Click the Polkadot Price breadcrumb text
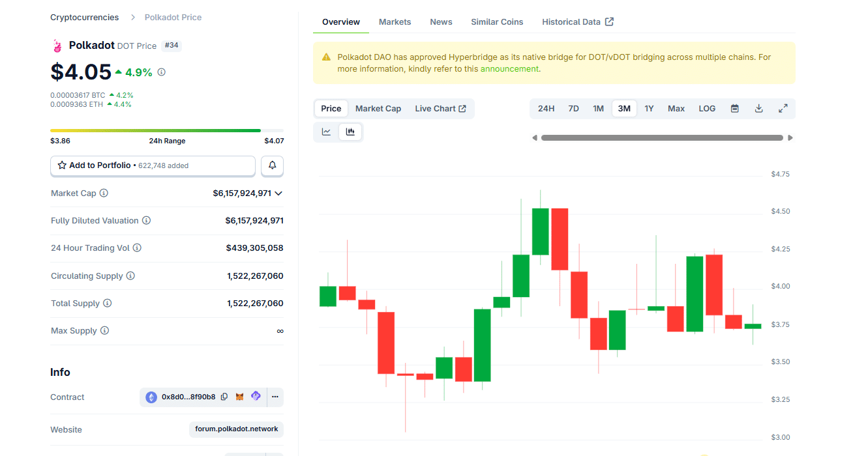This screenshot has height=456, width=868. click(x=173, y=18)
